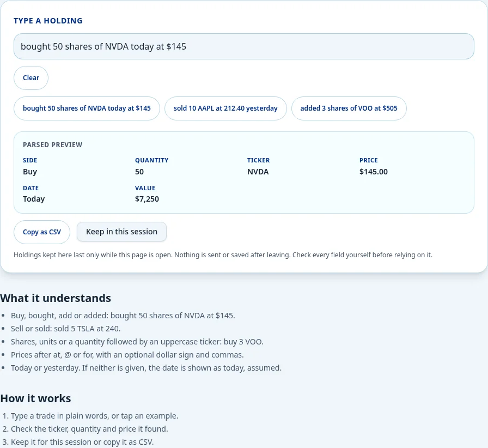Click step 'Keep it for this session or copy'
488x448 pixels.
pos(82,442)
